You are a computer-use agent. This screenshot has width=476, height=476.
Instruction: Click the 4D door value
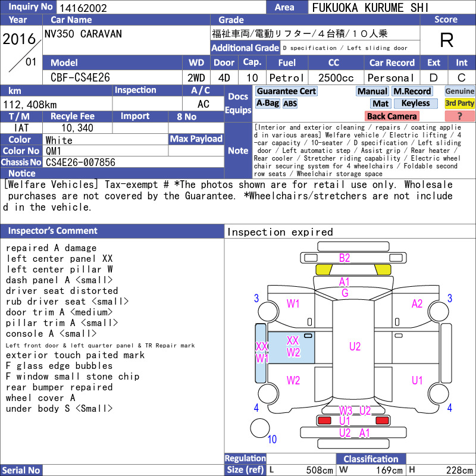pyautogui.click(x=224, y=78)
